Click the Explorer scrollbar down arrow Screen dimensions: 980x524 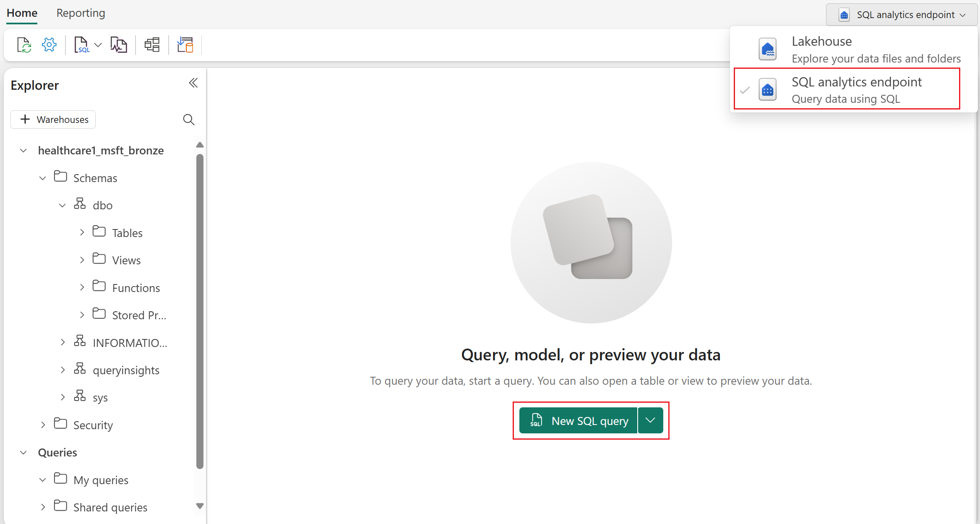tap(200, 506)
